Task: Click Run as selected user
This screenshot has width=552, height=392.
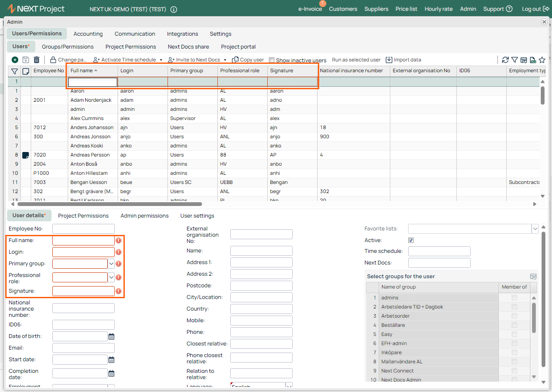Action: coord(356,60)
